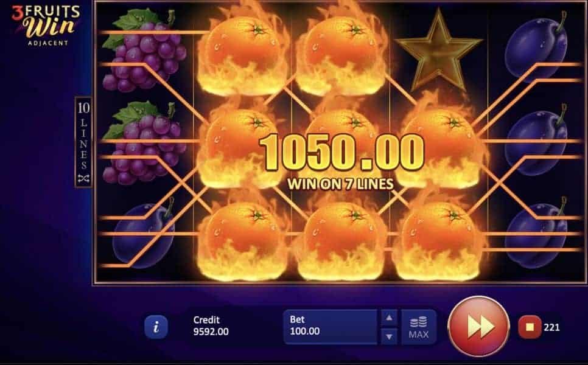Click the bottom-right plum symbol
588x365 pixels.
[536, 233]
